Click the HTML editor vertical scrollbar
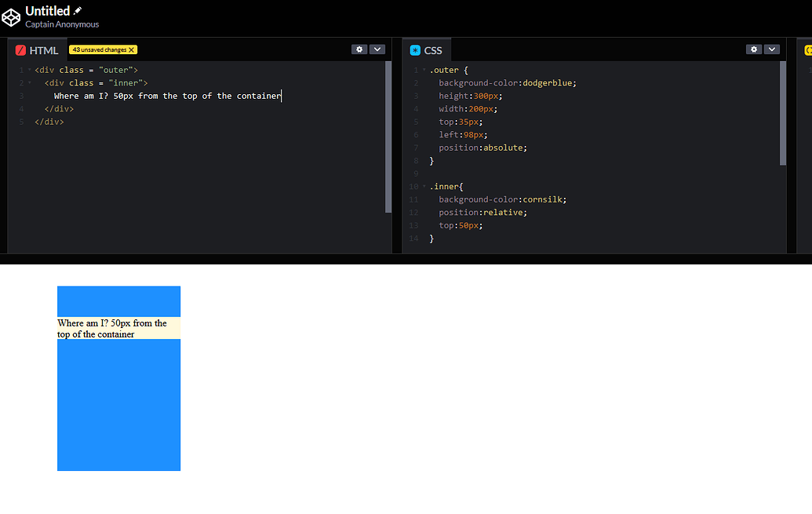 click(x=388, y=137)
